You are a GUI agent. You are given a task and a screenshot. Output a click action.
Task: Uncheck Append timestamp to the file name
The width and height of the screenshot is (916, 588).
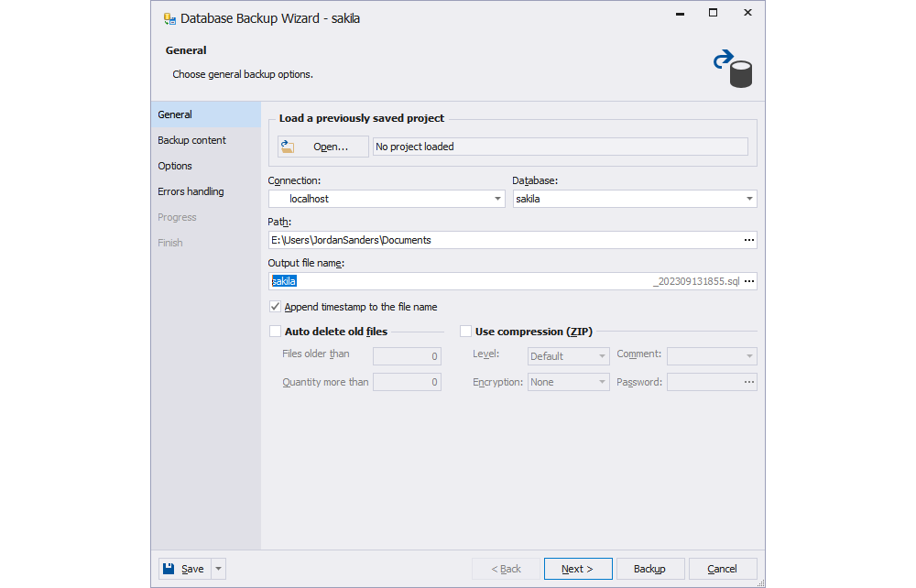[x=275, y=307]
